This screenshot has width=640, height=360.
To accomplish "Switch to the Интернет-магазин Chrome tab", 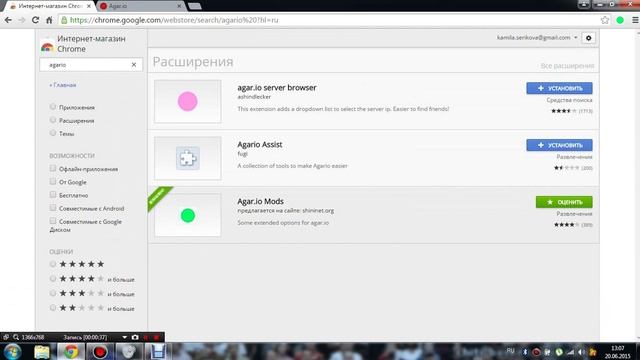I will tap(50, 6).
